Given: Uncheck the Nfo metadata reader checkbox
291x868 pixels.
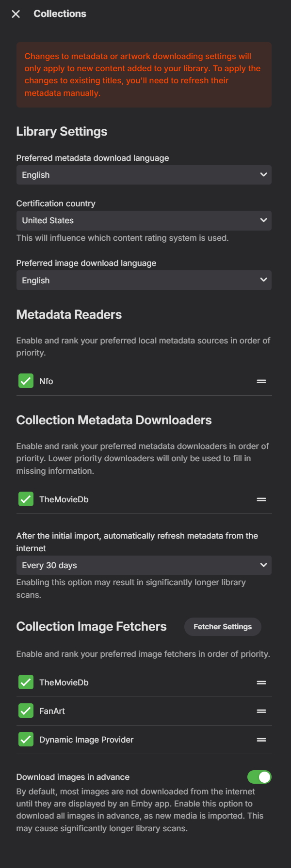Looking at the screenshot, I should [x=26, y=381].
